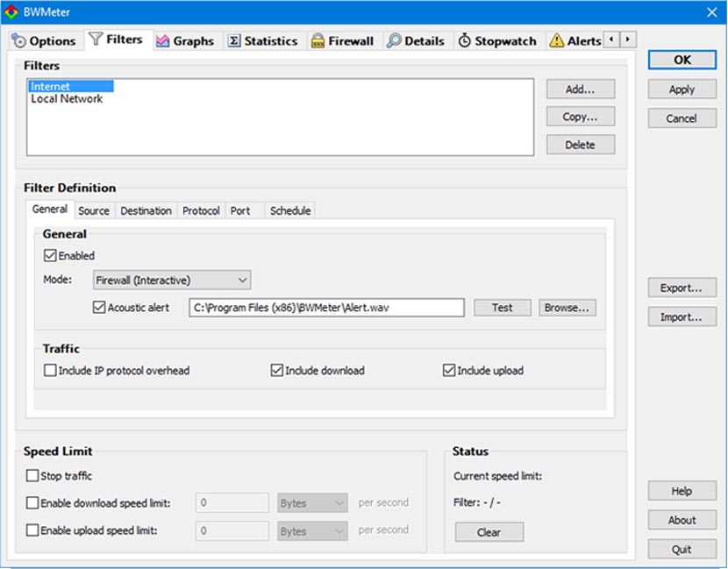Enable Include IP protocol overhead
Viewport: 728px width, 569px height.
pyautogui.click(x=50, y=370)
